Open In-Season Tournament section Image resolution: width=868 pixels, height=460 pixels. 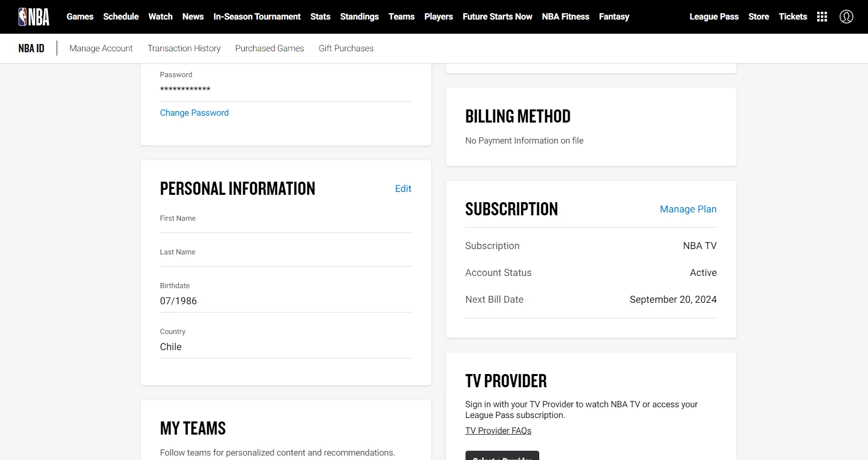pyautogui.click(x=257, y=17)
